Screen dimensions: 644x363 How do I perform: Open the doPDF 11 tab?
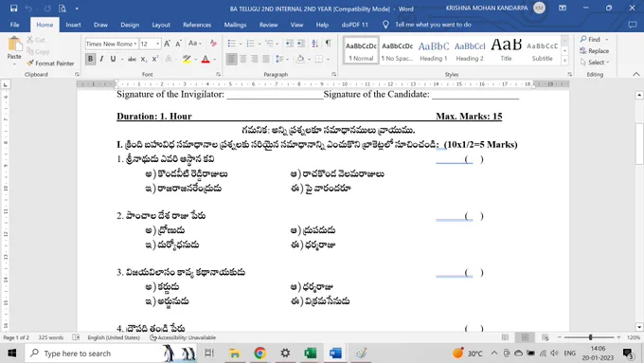355,25
